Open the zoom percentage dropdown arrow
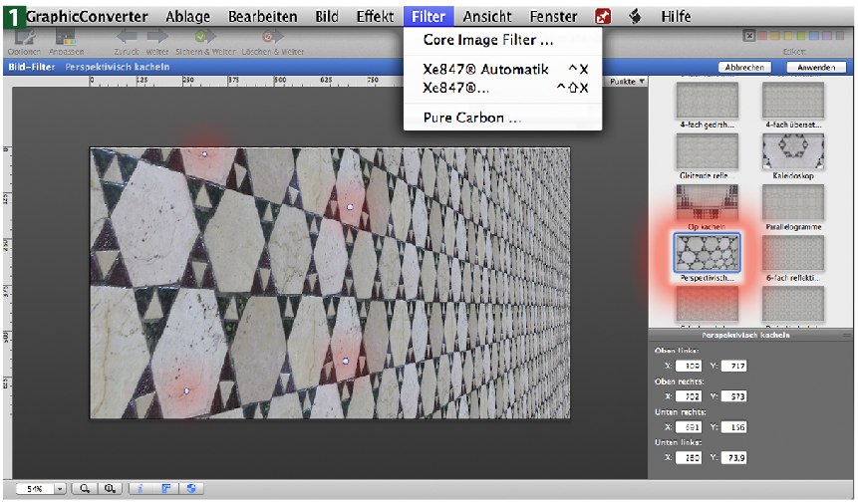 60,488
